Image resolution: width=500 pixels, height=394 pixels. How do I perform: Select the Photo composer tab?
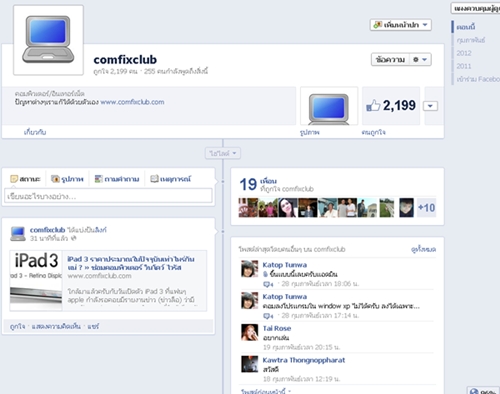(x=67, y=179)
